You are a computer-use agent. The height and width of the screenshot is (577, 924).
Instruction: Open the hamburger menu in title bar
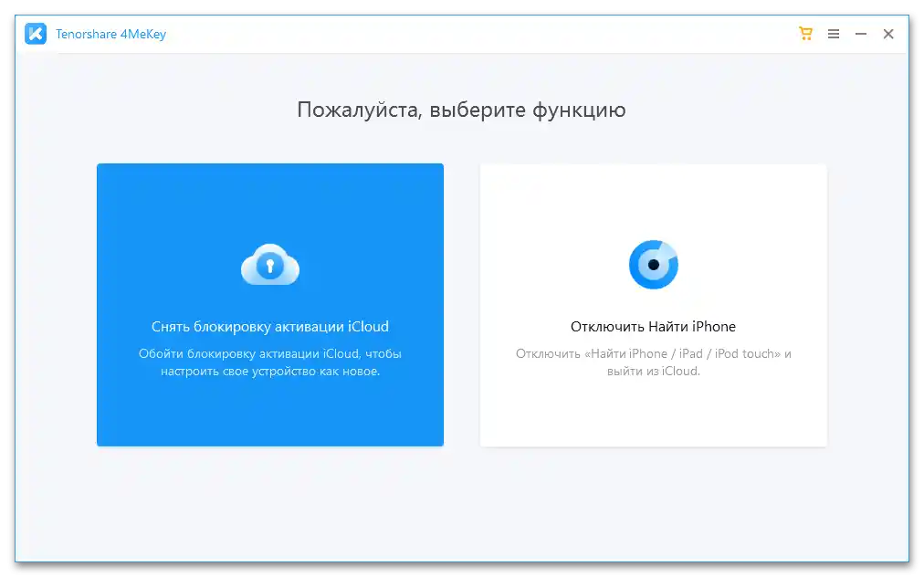click(x=834, y=34)
